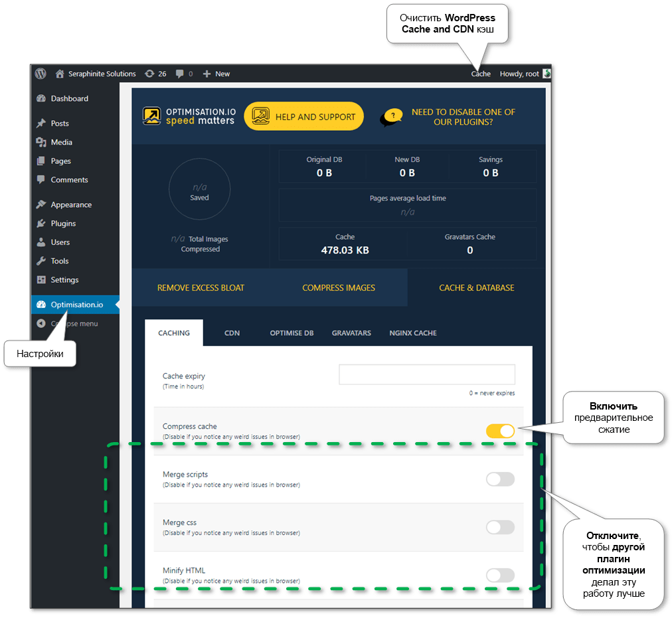This screenshot has height=618, width=672.
Task: Click the New DB 0 B stat
Action: [x=407, y=167]
